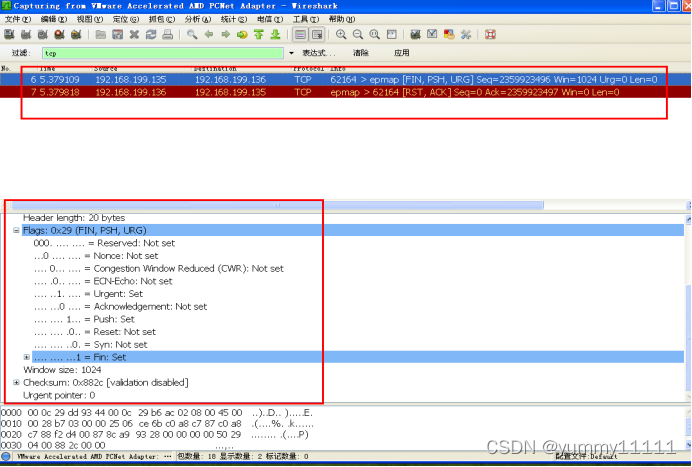Click the 应用 filter button
The image size is (692, 467).
(401, 53)
